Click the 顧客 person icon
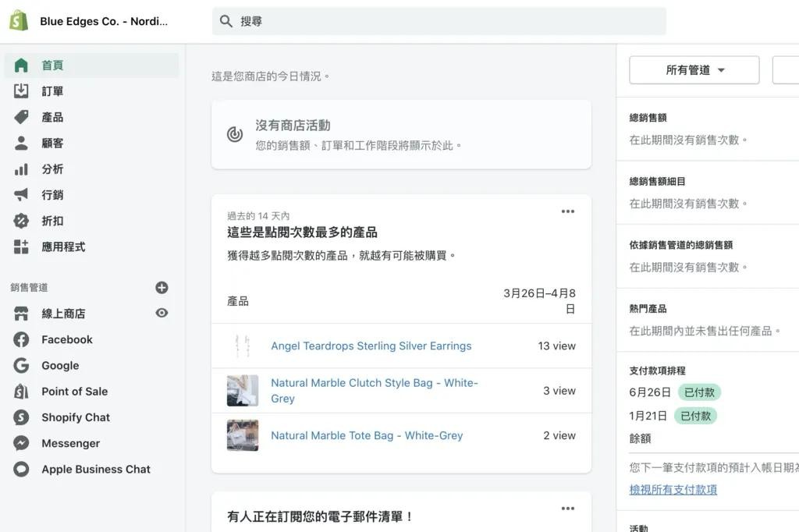 tap(21, 143)
